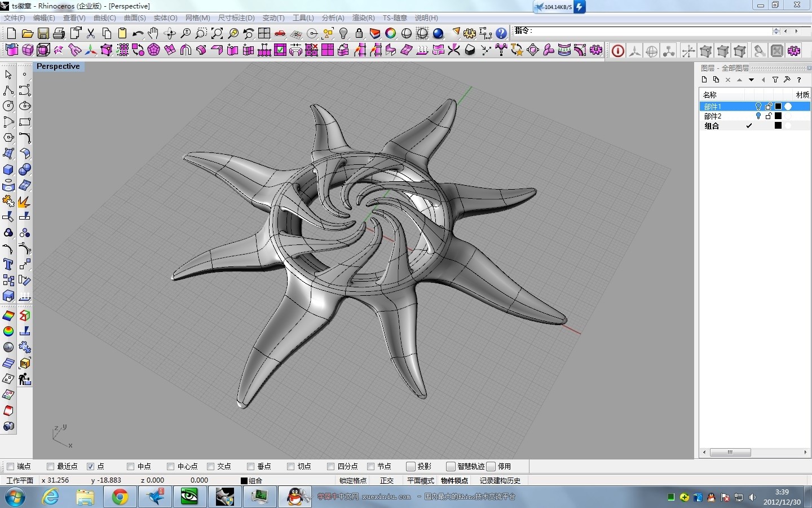The width and height of the screenshot is (812, 508).
Task: Activate the Pan hand tool
Action: tap(153, 33)
